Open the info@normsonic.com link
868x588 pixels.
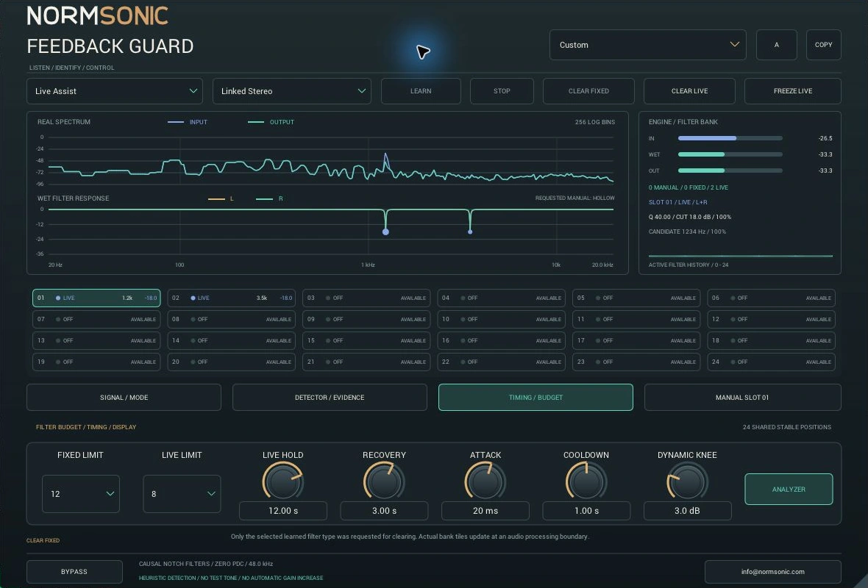(773, 571)
